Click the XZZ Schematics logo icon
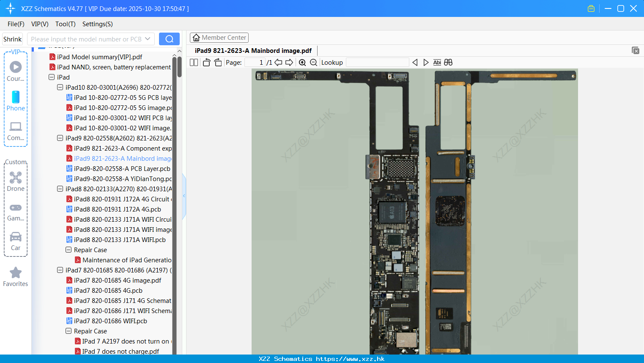The height and width of the screenshot is (363, 644). point(11,8)
